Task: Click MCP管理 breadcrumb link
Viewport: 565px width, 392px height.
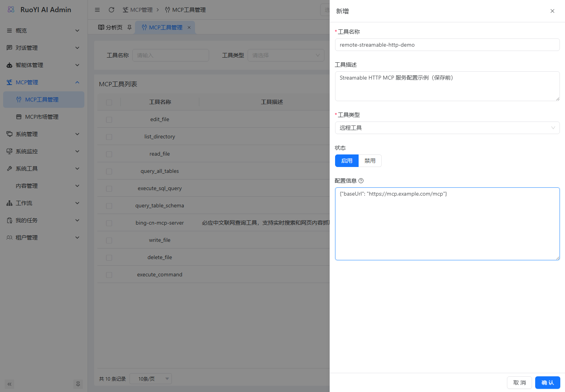Action: click(138, 10)
